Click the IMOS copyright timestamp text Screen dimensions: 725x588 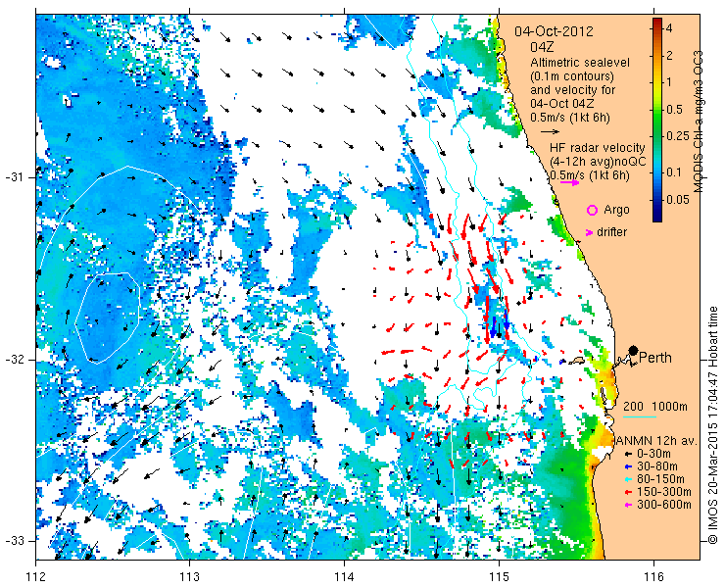pyautogui.click(x=713, y=425)
